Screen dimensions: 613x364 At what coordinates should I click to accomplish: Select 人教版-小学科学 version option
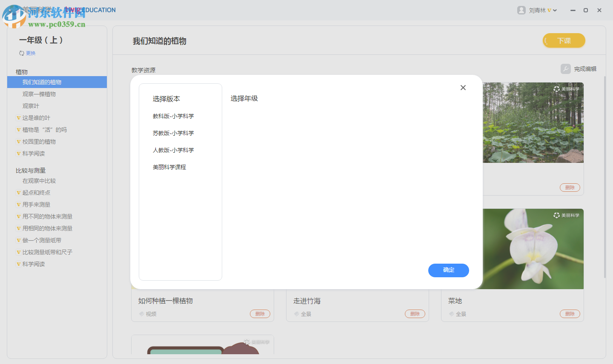click(x=173, y=150)
